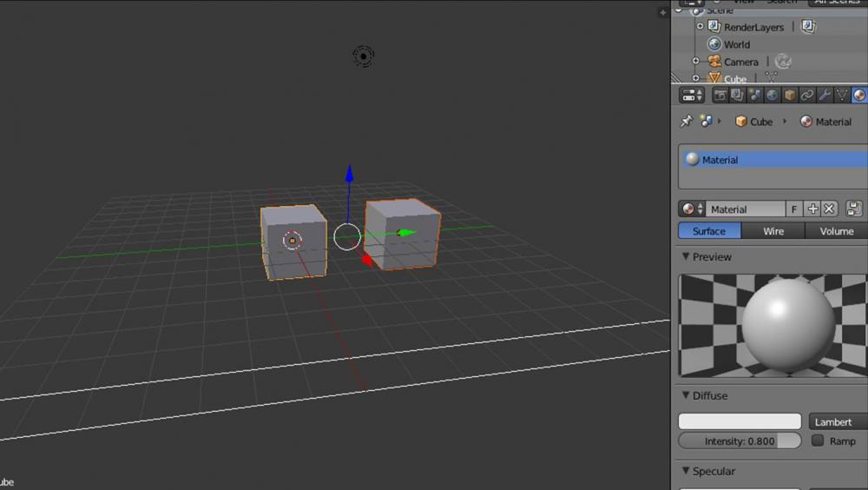Open the Lambert diffuse shader dropdown

pyautogui.click(x=838, y=422)
